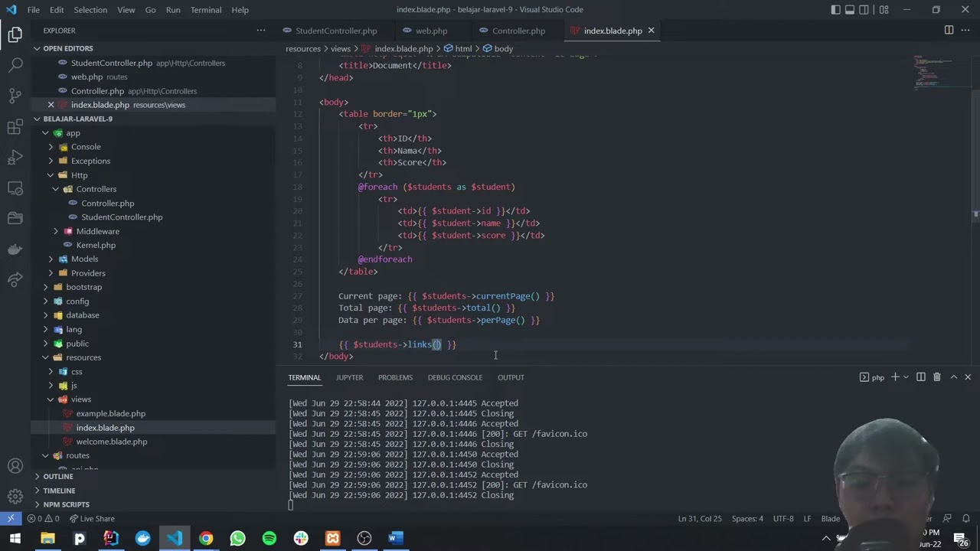980x551 pixels.
Task: Close the index.blade.php editor tab
Action: [x=651, y=31]
